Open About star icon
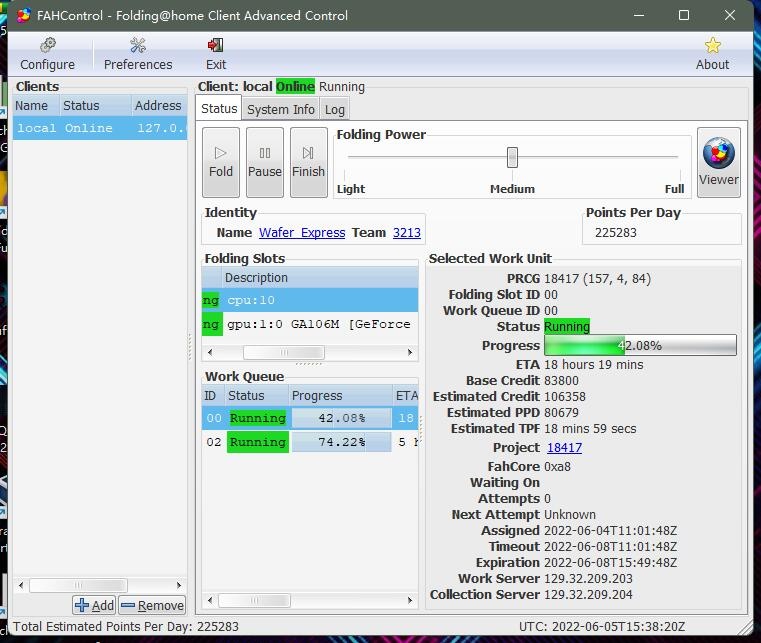Viewport: 761px width, 643px height. coord(712,45)
